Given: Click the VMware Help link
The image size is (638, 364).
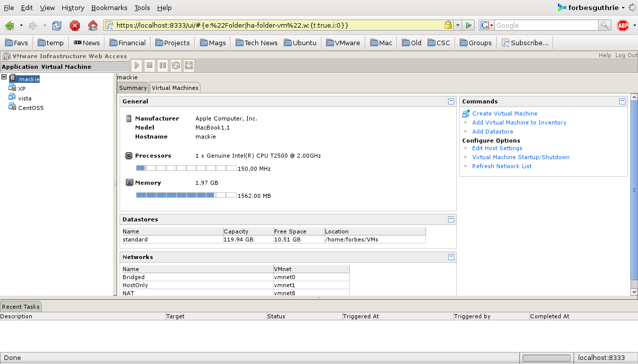Looking at the screenshot, I should 605,55.
